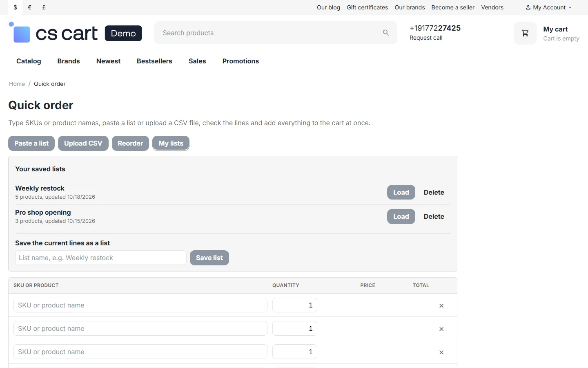
Task: Click the CS-Cart logo
Action: 76,33
